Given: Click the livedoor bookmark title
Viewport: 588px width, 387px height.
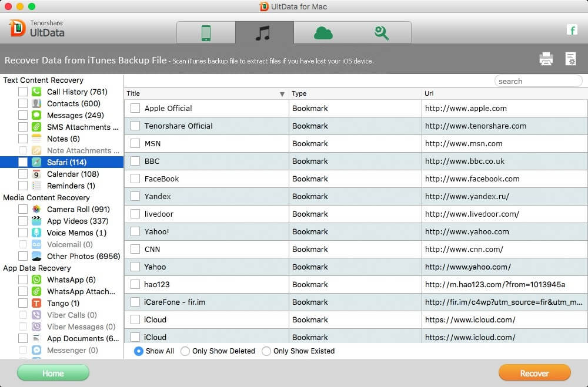Looking at the screenshot, I should [x=159, y=214].
